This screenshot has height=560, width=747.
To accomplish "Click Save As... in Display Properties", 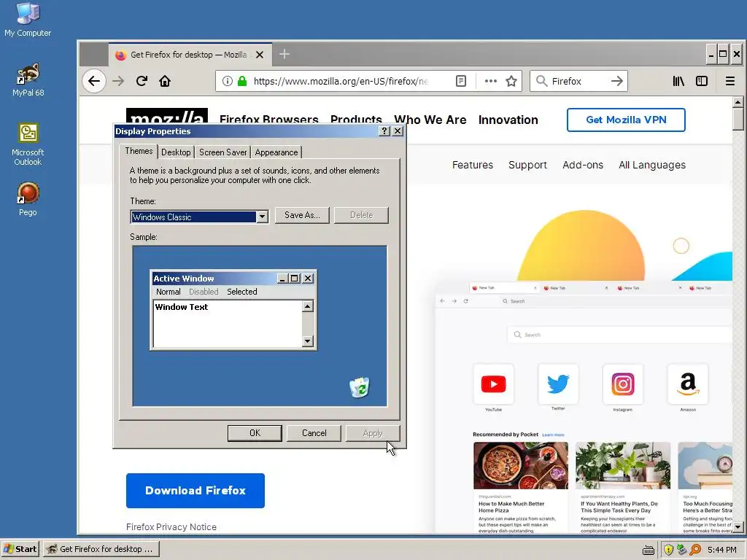I will click(302, 215).
